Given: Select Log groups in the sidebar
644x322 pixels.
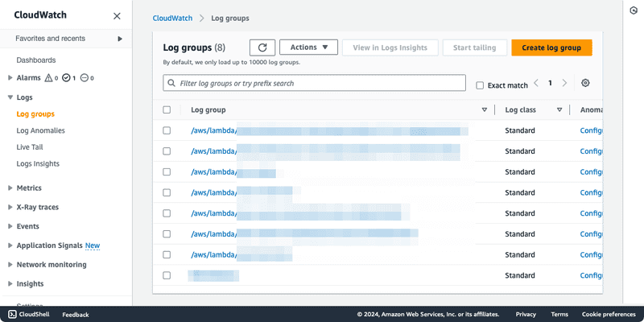Looking at the screenshot, I should [35, 114].
